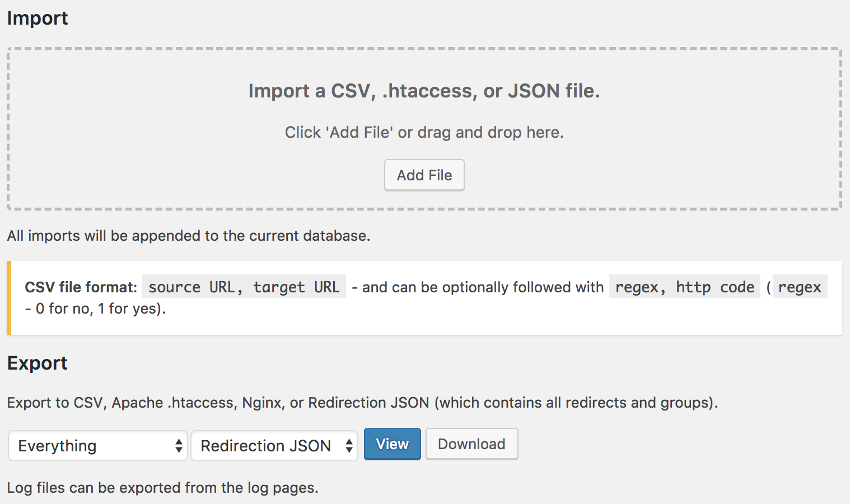Image resolution: width=850 pixels, height=504 pixels.
Task: Click the Add File button
Action: point(424,175)
